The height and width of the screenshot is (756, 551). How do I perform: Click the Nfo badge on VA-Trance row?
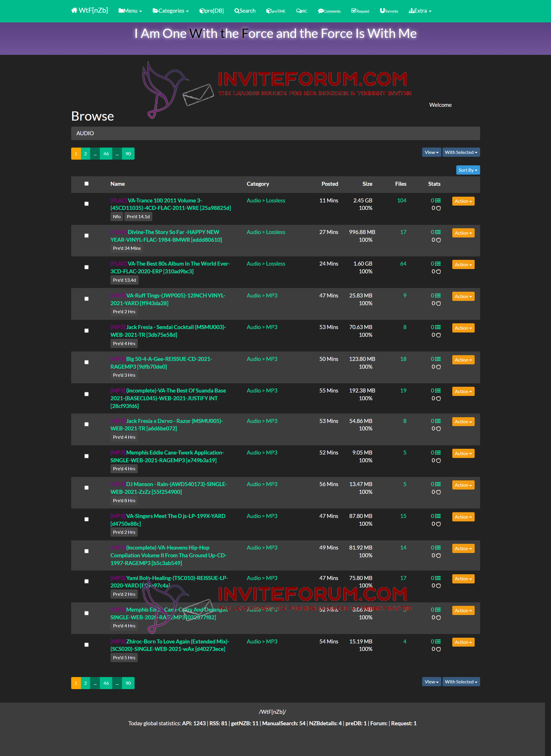117,217
